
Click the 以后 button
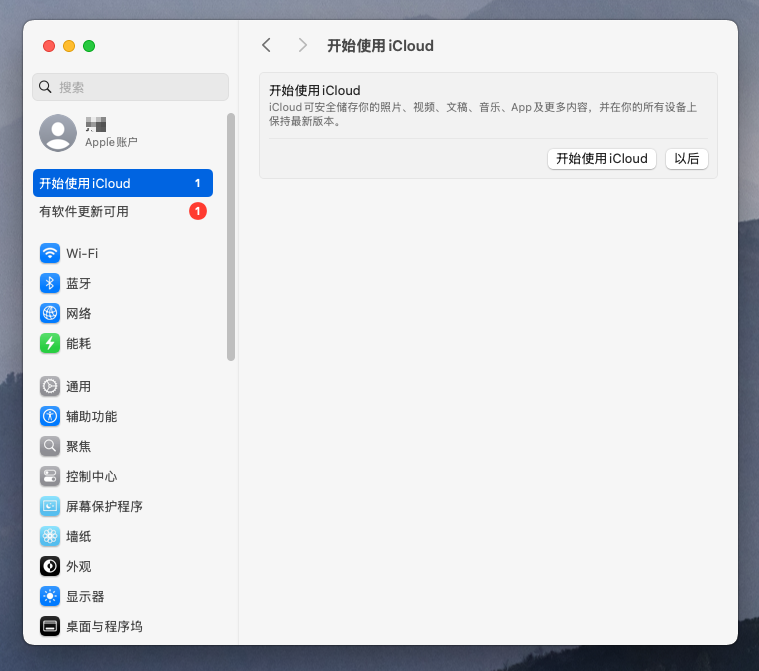[686, 159]
